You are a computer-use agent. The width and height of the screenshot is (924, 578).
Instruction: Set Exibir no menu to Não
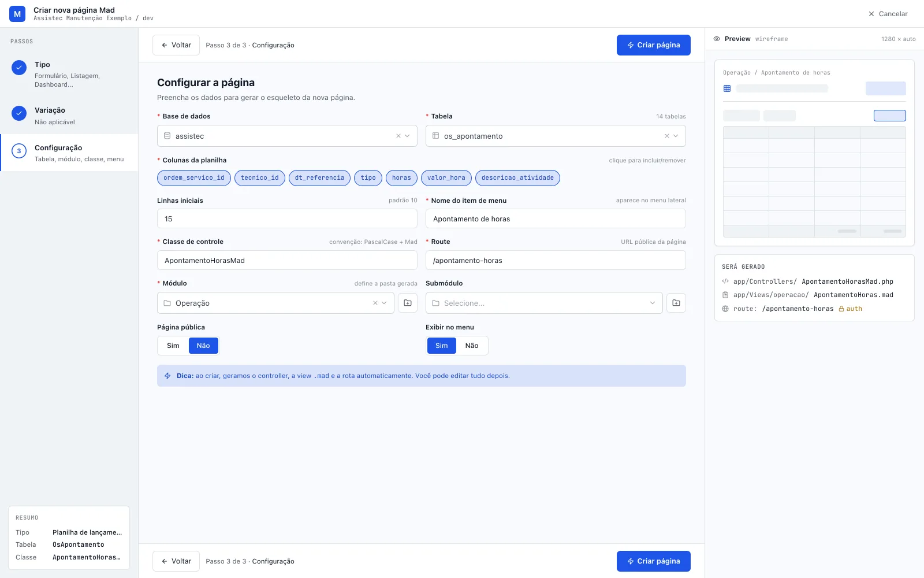tap(472, 346)
